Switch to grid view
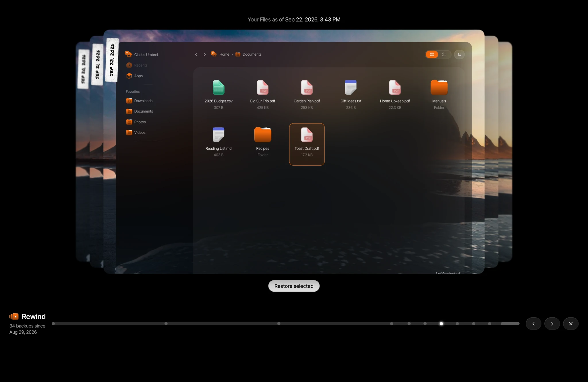The image size is (588, 382). pos(432,55)
